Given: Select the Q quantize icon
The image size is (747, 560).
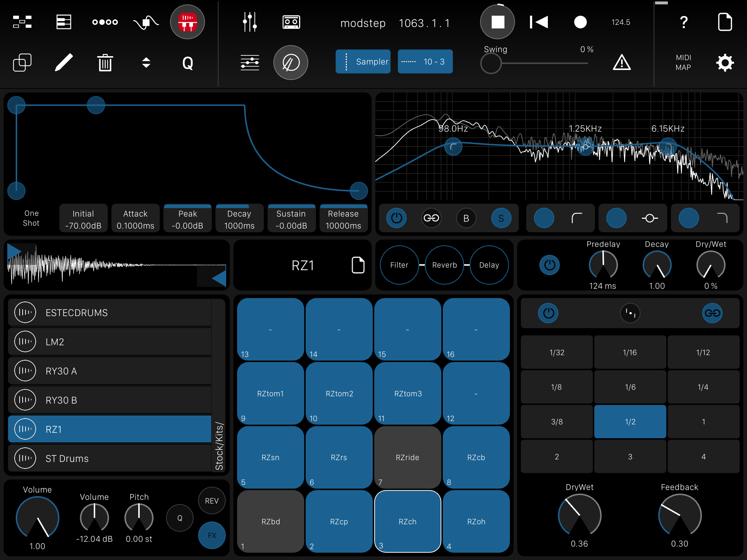Looking at the screenshot, I should point(187,63).
